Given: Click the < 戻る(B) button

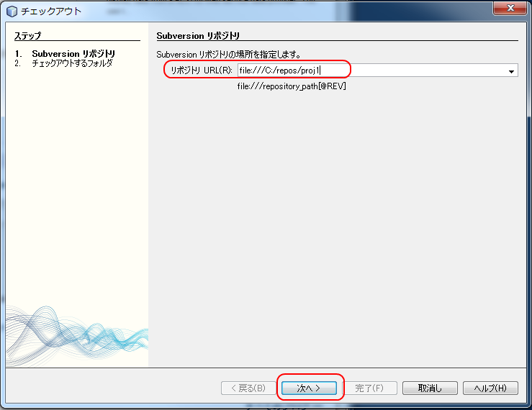Looking at the screenshot, I should [248, 388].
